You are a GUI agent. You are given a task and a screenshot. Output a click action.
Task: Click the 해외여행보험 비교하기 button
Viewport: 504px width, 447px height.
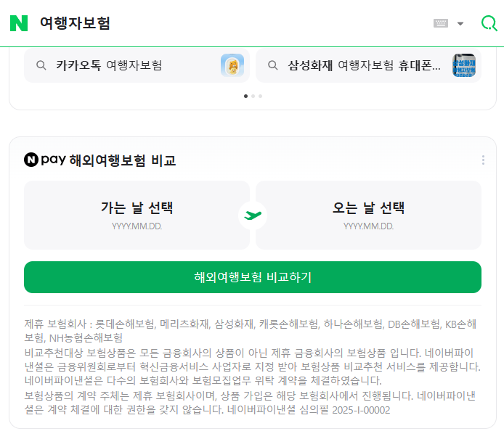253,277
